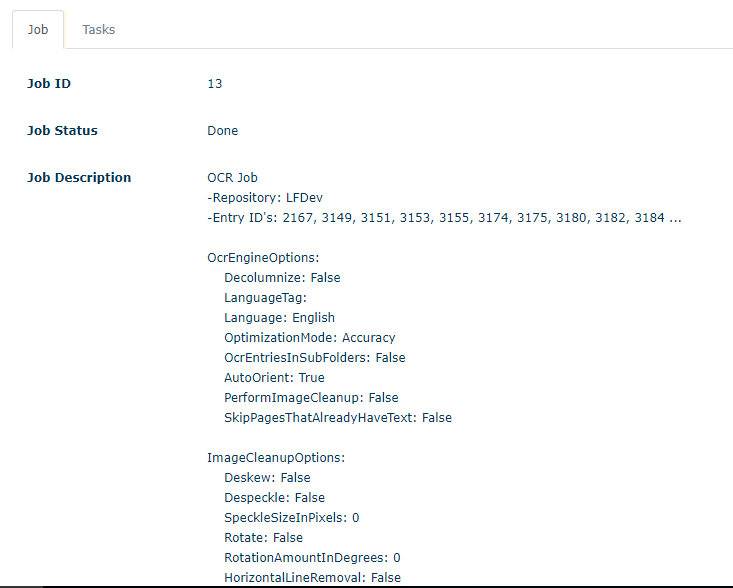Switch to the Tasks tab
This screenshot has height=588, width=733.
tap(98, 30)
